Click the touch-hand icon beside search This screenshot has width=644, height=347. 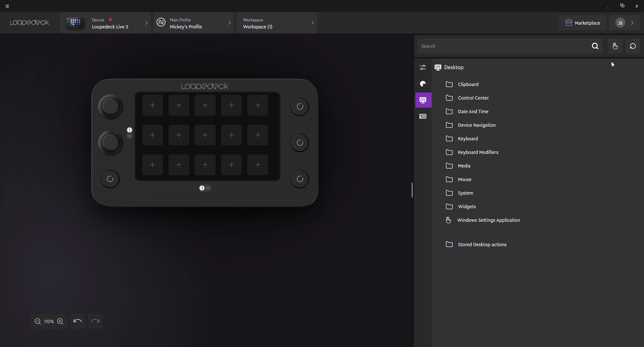tap(615, 46)
